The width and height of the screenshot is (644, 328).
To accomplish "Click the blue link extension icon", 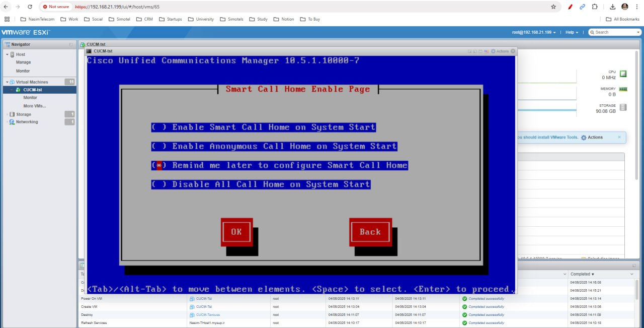I will [583, 7].
